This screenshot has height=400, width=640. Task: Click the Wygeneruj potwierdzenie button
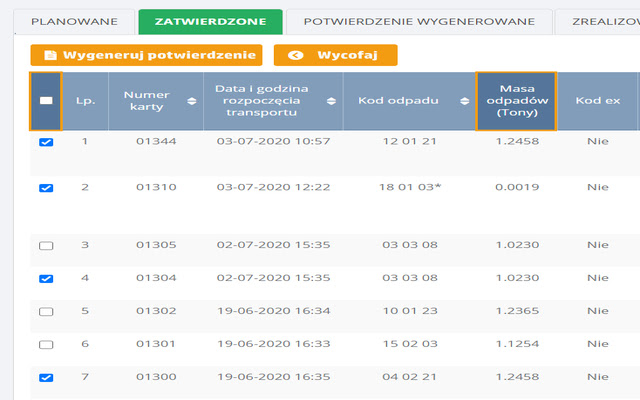tap(146, 55)
